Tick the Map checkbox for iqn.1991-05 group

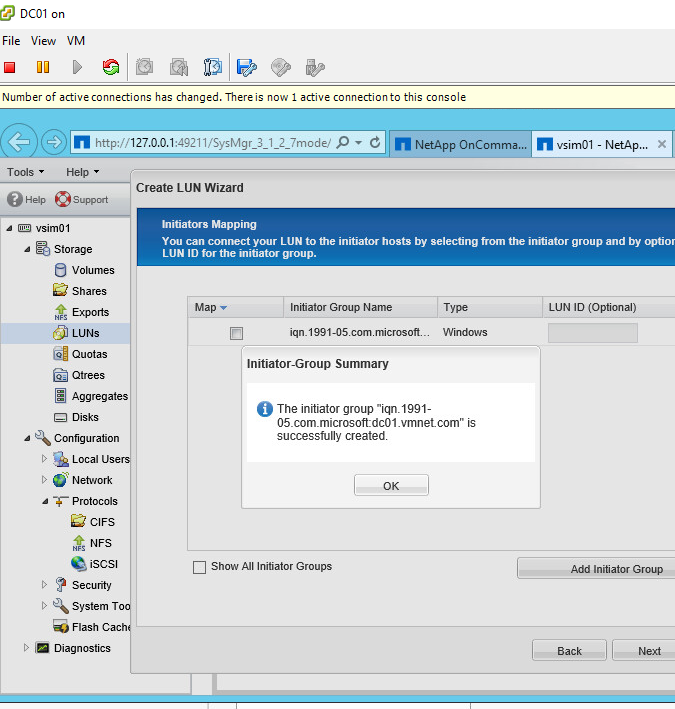pyautogui.click(x=236, y=333)
